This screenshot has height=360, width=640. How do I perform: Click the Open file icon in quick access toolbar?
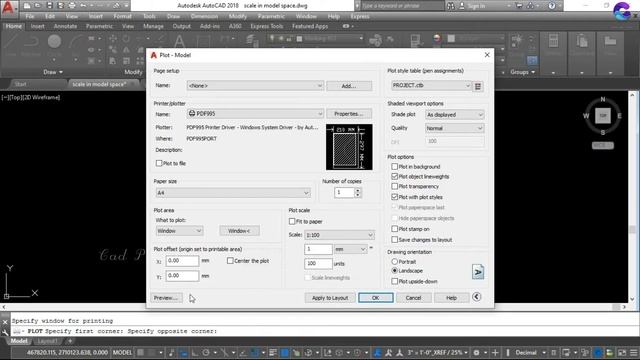point(38,6)
